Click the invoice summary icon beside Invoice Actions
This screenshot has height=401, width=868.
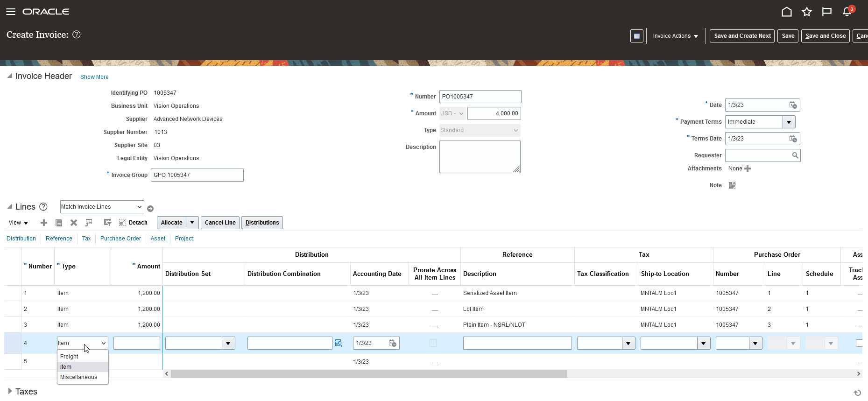pos(637,36)
